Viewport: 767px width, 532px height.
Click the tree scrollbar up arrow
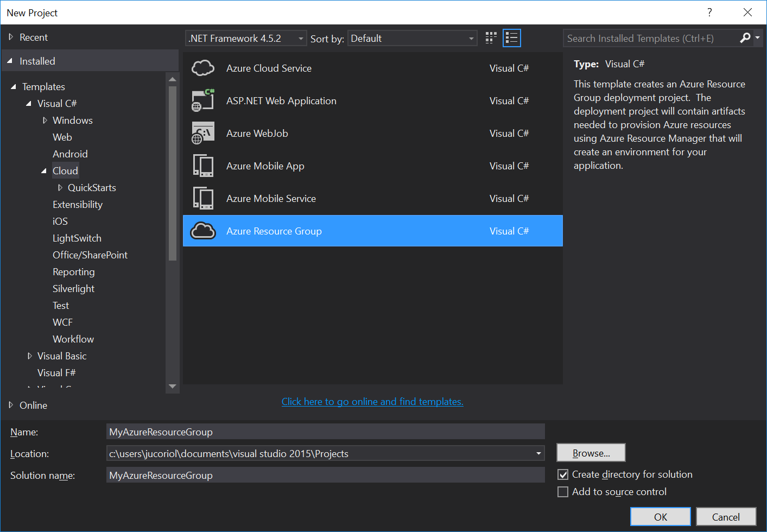coord(173,79)
